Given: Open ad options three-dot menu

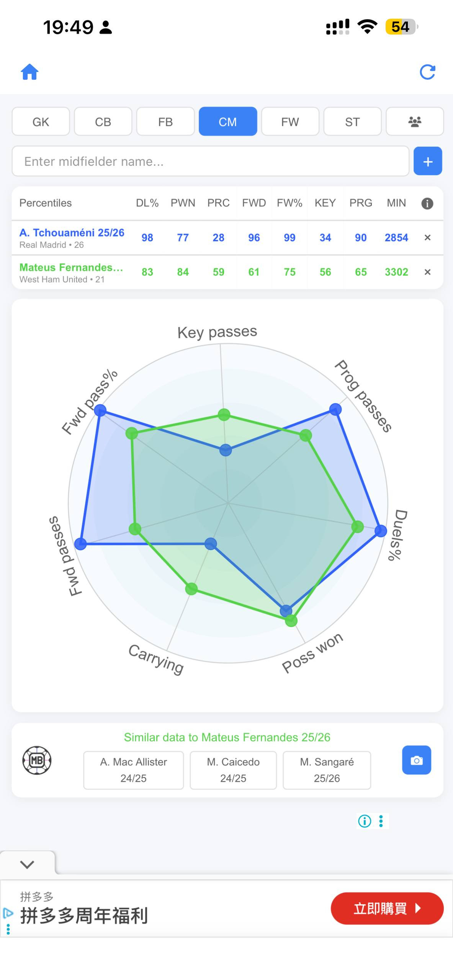Looking at the screenshot, I should click(x=381, y=821).
